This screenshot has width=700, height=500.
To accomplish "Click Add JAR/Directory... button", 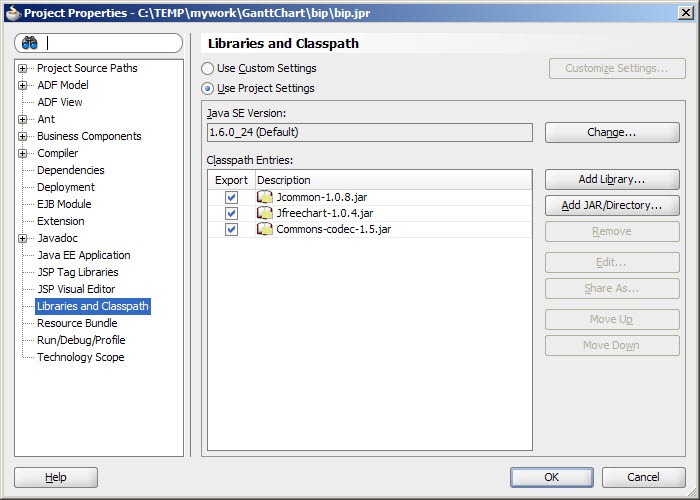I will point(612,205).
